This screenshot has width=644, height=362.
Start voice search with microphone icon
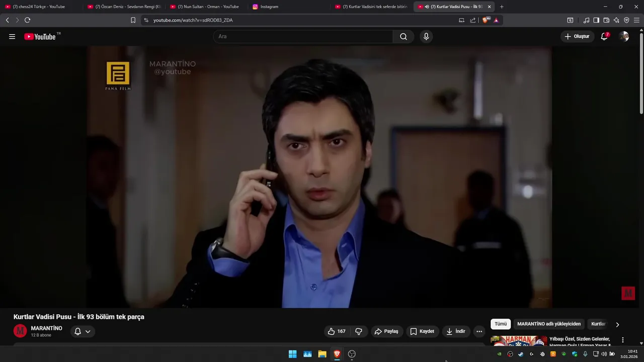(426, 37)
